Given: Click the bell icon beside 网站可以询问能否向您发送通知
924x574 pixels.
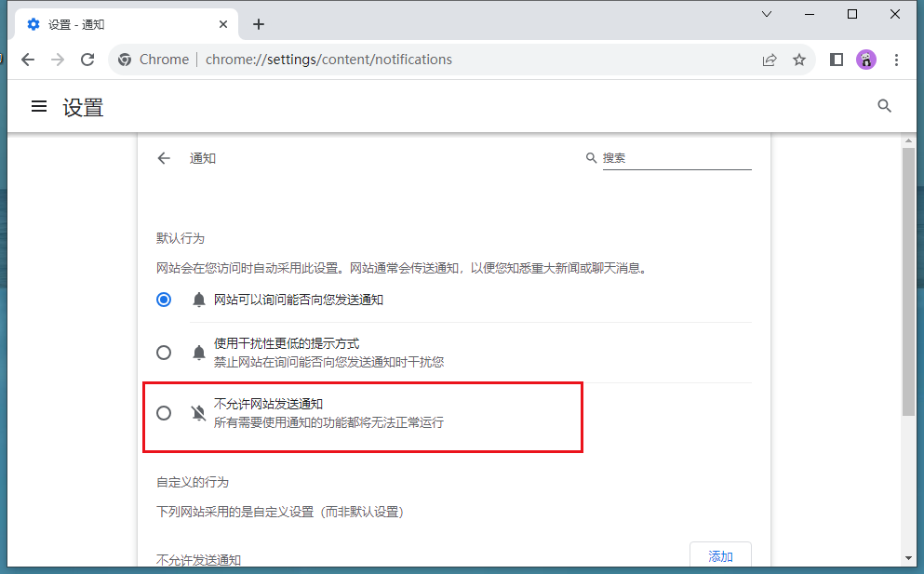Looking at the screenshot, I should (198, 300).
